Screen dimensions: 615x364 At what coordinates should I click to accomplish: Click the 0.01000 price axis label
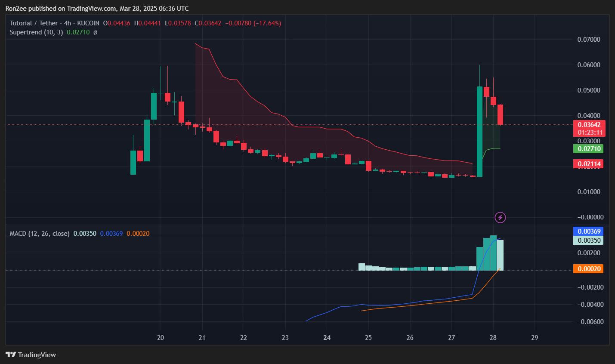click(x=589, y=192)
